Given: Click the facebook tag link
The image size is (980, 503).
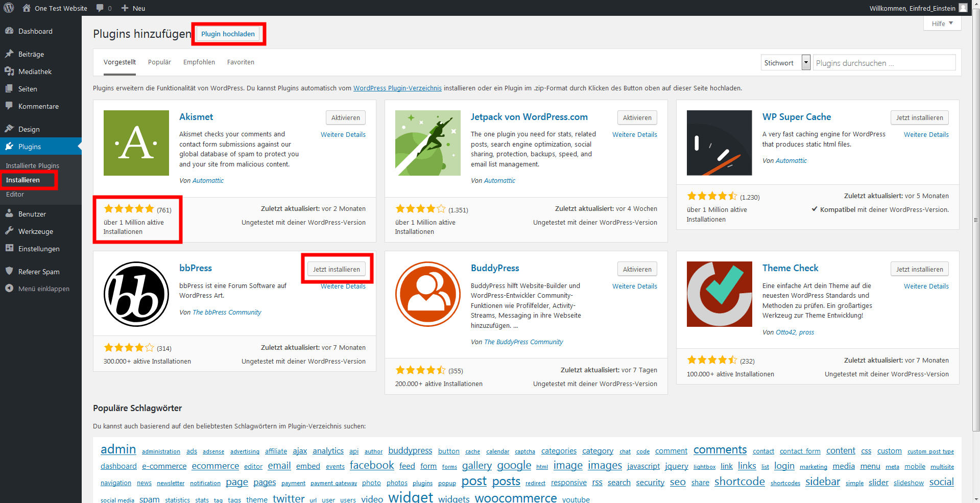Looking at the screenshot, I should [x=372, y=465].
